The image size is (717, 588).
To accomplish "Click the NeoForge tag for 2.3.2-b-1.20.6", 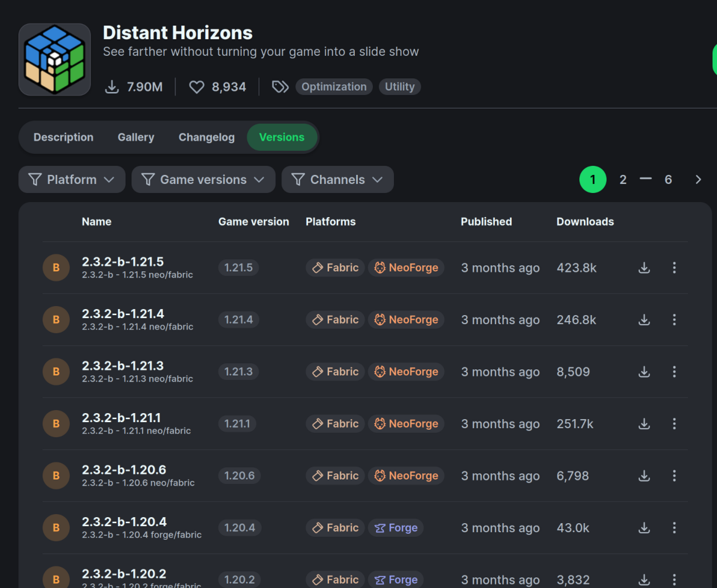I will pyautogui.click(x=406, y=476).
